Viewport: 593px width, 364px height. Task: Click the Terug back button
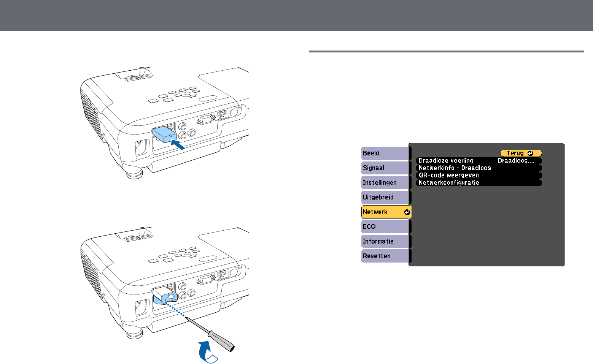click(x=521, y=153)
